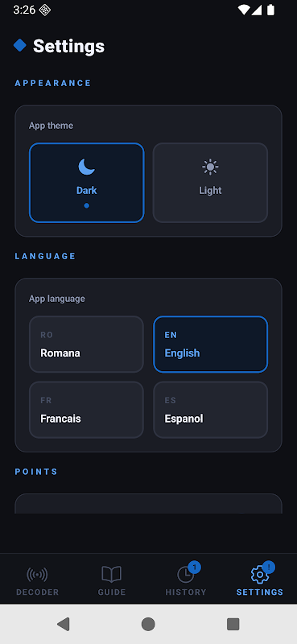
Task: Switch to the DECODER tab label
Action: [37, 592]
